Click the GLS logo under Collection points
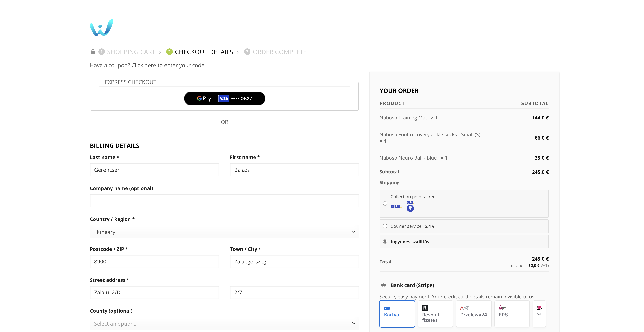 (x=396, y=206)
